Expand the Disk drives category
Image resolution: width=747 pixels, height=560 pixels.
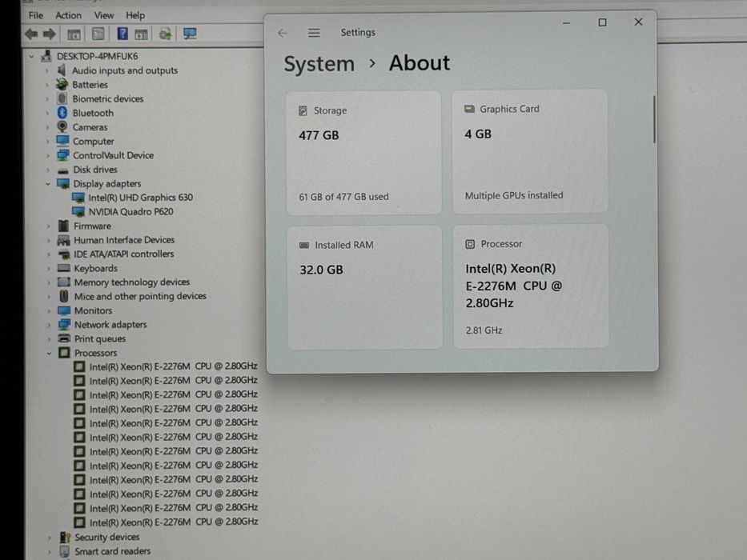click(x=48, y=170)
